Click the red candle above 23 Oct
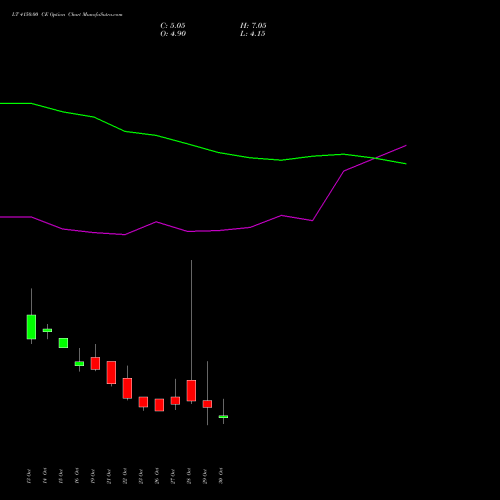 pyautogui.click(x=143, y=402)
